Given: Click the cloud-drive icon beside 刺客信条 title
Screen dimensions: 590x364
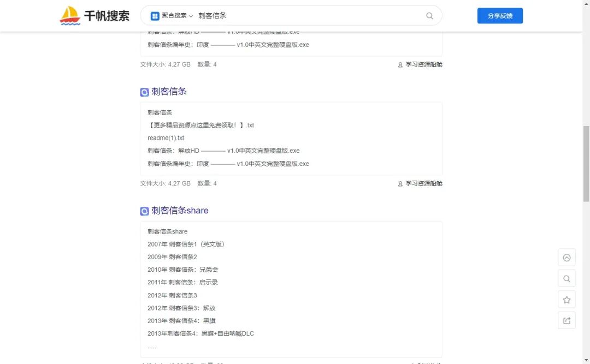Looking at the screenshot, I should point(144,92).
